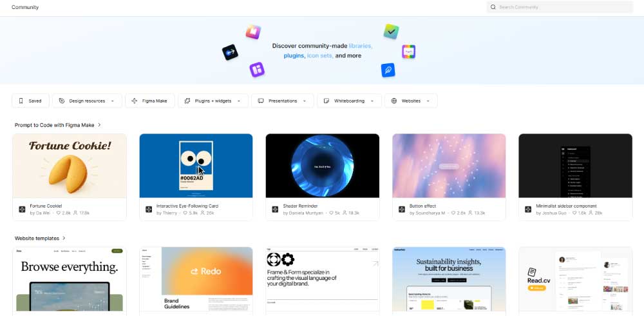644x316 pixels.
Task: Click the blue feather pen icon in banner
Action: pos(388,70)
